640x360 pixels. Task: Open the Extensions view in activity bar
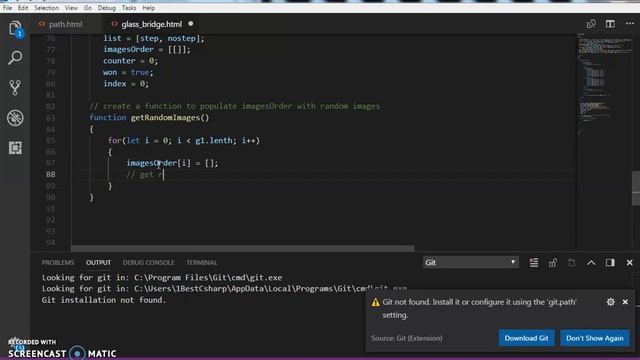tap(15, 148)
